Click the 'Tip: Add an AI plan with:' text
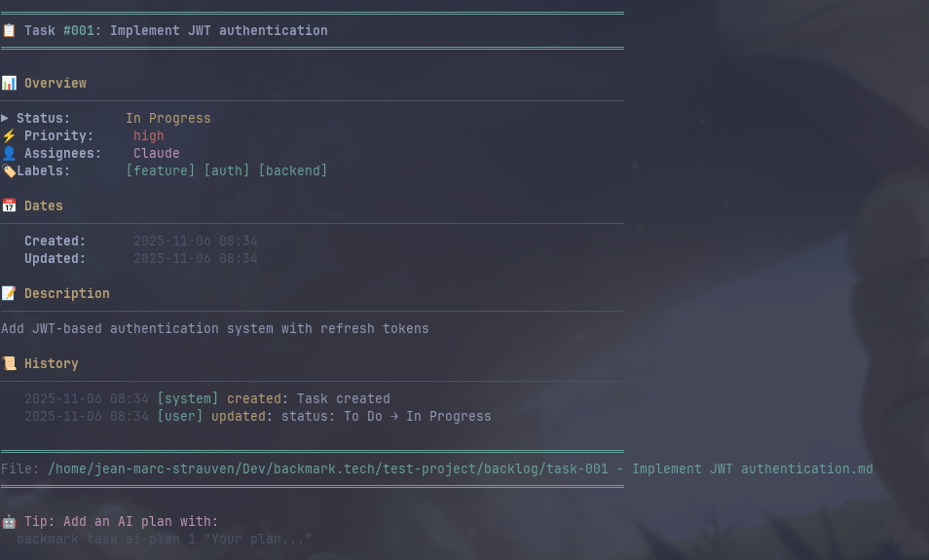This screenshot has width=929, height=560. (x=121, y=521)
